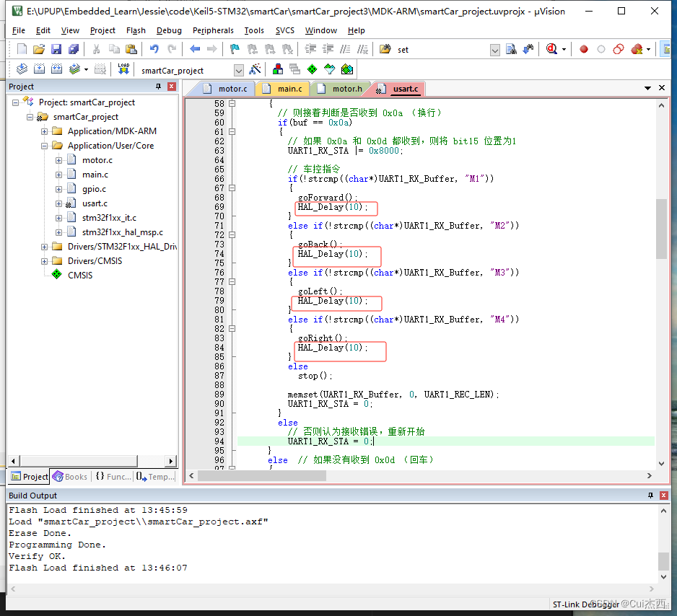Click the editor horizontal scrollbar thumb
This screenshot has width=677, height=616.
coord(262,475)
